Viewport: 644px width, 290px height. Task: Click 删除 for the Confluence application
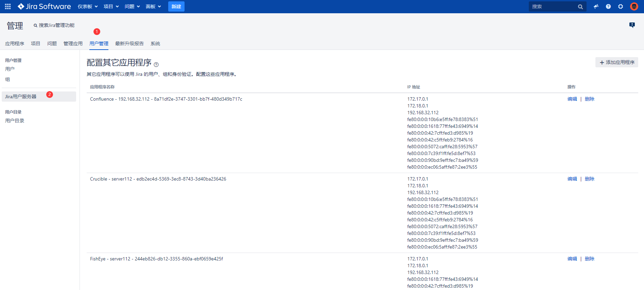click(590, 99)
